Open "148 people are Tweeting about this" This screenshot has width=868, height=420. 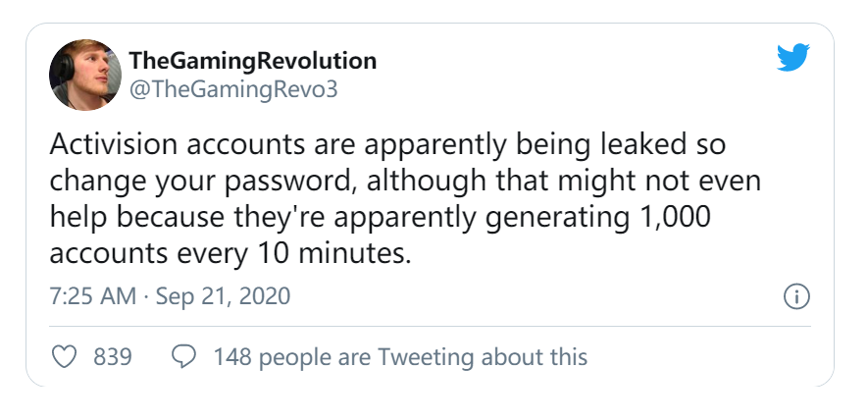pos(400,356)
